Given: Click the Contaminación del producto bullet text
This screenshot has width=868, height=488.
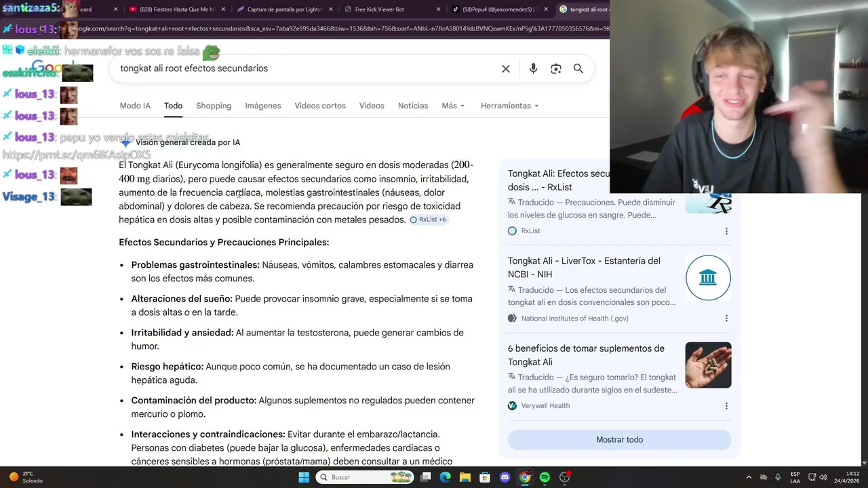Looking at the screenshot, I should [303, 407].
